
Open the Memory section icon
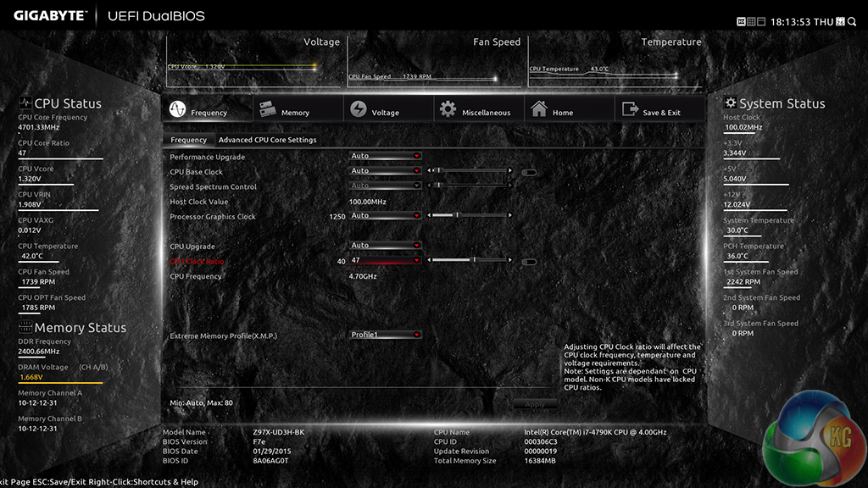click(x=267, y=109)
